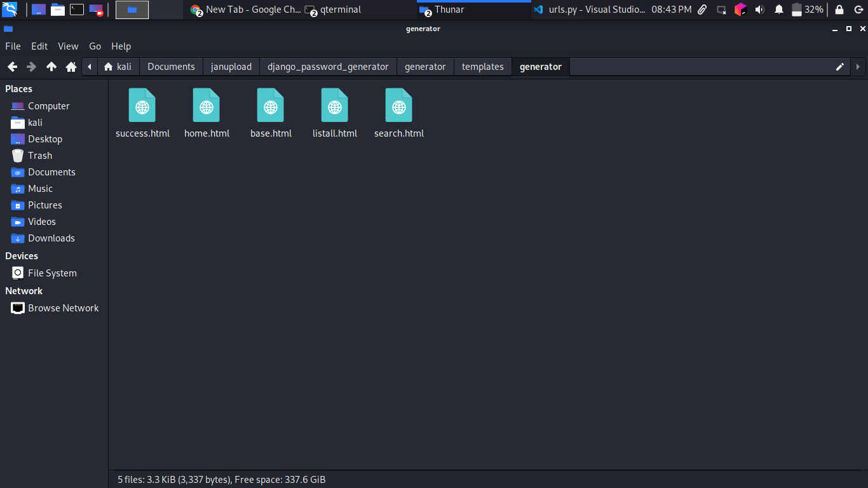
Task: Select listall.html file
Action: 335,113
